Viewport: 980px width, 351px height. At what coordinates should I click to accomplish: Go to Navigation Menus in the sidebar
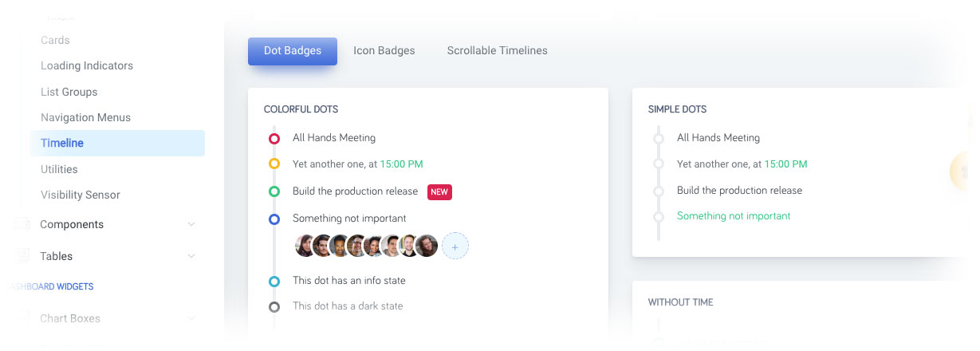[85, 117]
